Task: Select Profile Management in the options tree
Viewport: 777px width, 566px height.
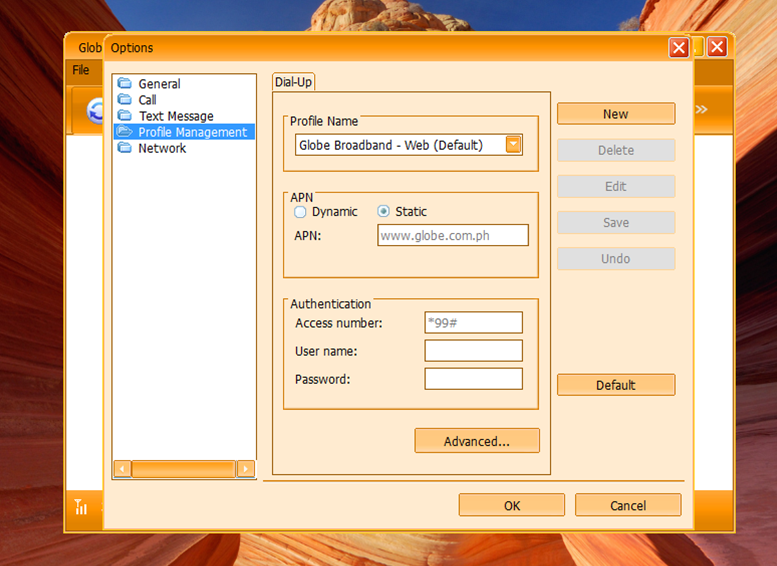Action: pos(192,132)
